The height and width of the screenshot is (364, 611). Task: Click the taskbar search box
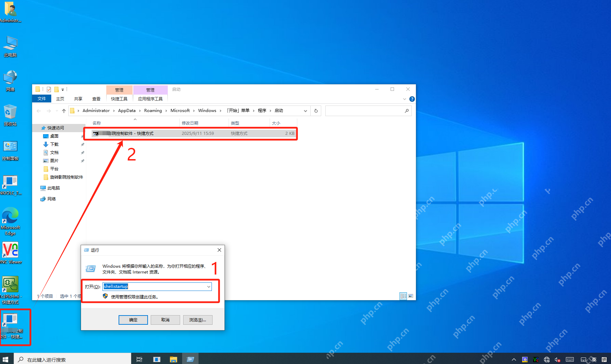tap(72, 359)
